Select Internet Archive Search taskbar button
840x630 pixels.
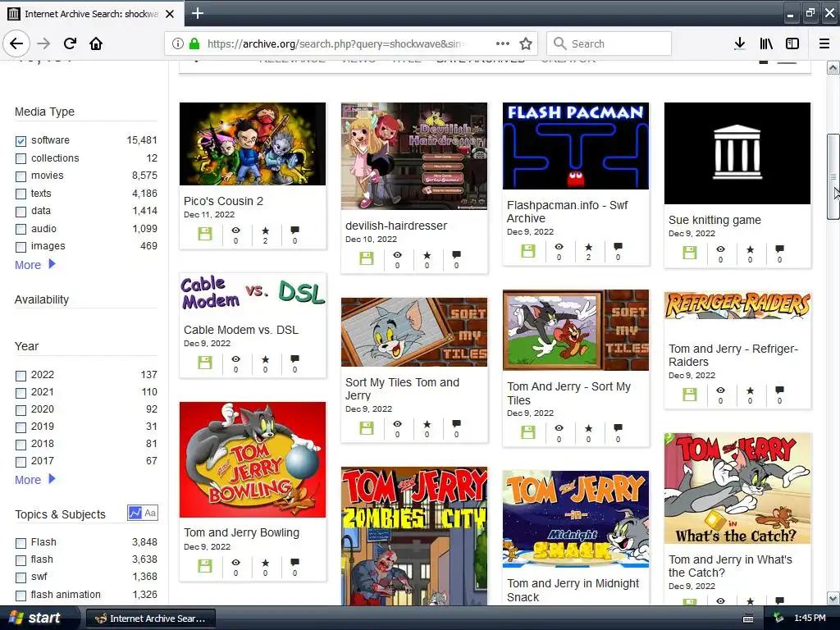pos(151,619)
